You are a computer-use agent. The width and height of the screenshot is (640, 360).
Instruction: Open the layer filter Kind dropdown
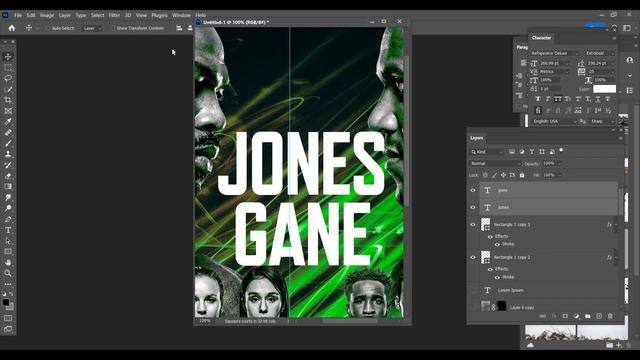coord(487,152)
